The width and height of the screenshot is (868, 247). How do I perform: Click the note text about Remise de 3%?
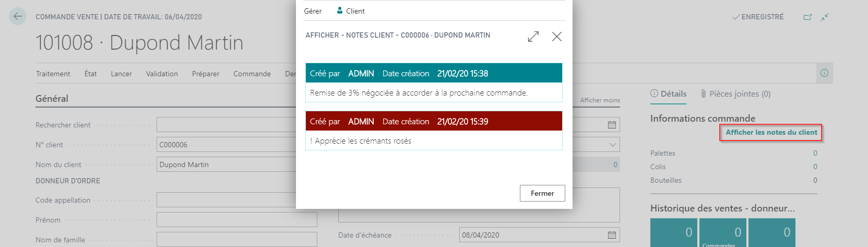coord(419,92)
